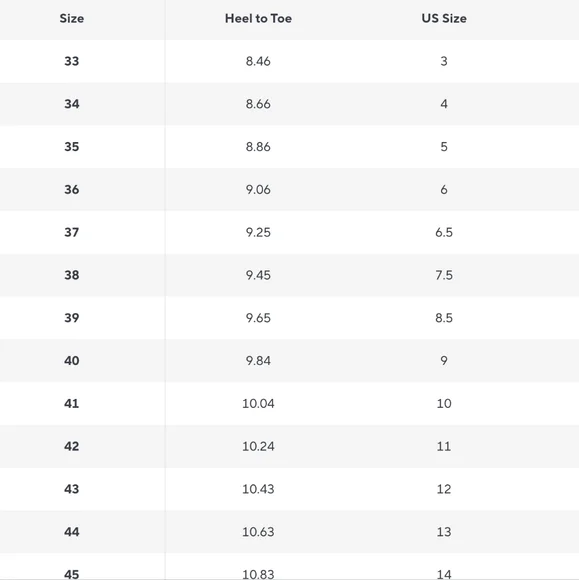Click US size 11 cell

[x=444, y=446]
